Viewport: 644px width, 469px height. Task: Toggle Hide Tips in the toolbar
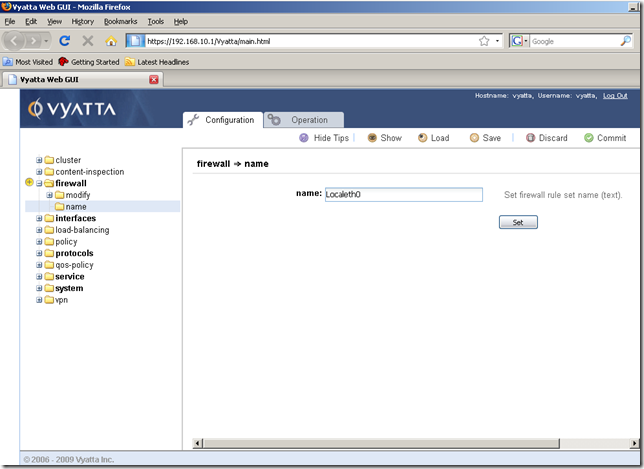tap(304, 138)
